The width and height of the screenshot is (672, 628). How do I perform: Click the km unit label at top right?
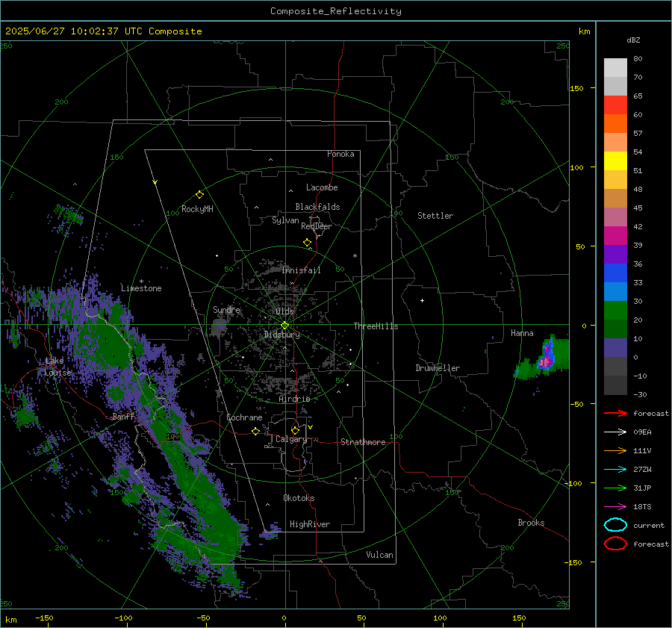(x=584, y=31)
